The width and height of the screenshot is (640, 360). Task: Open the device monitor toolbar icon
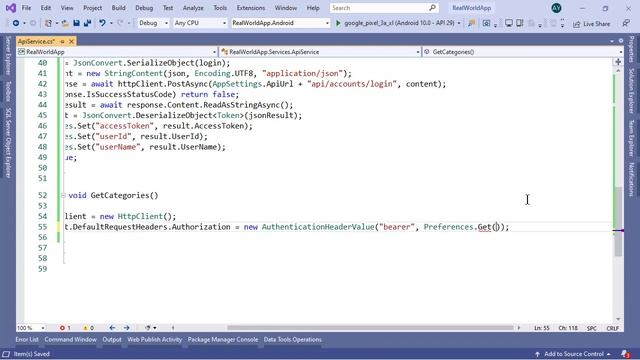click(509, 23)
